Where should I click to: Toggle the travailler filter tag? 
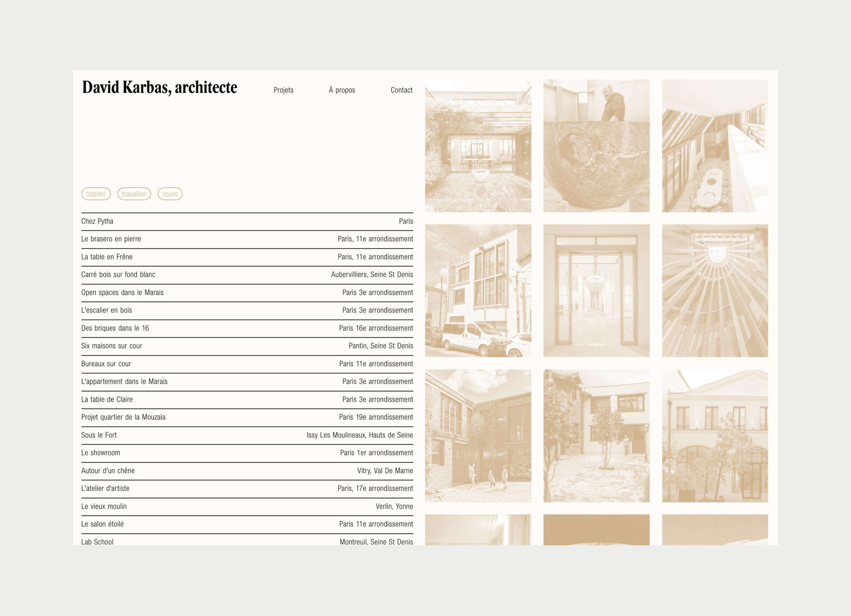(134, 194)
